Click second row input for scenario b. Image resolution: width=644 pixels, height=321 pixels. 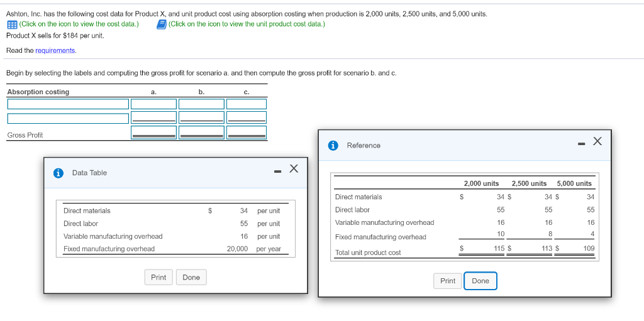pos(202,117)
